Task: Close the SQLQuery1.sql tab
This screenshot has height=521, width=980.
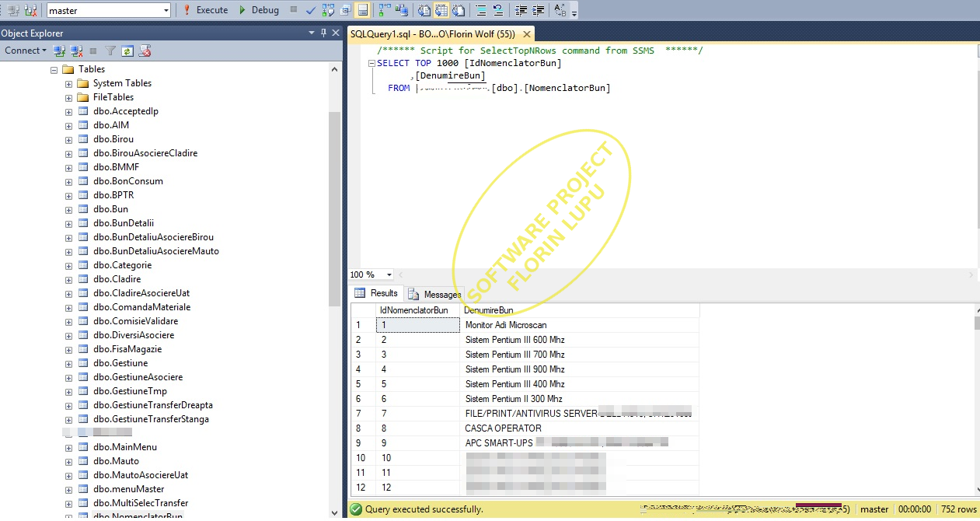Action: point(526,34)
